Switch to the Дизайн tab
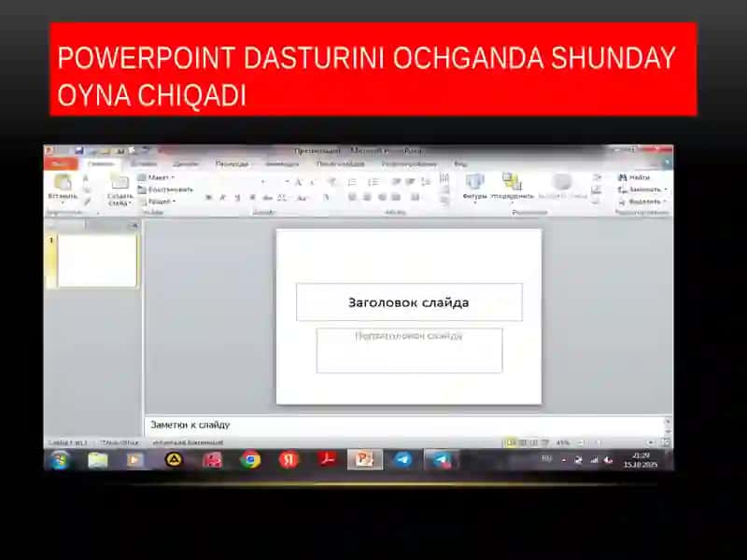747x560 pixels. (x=185, y=163)
